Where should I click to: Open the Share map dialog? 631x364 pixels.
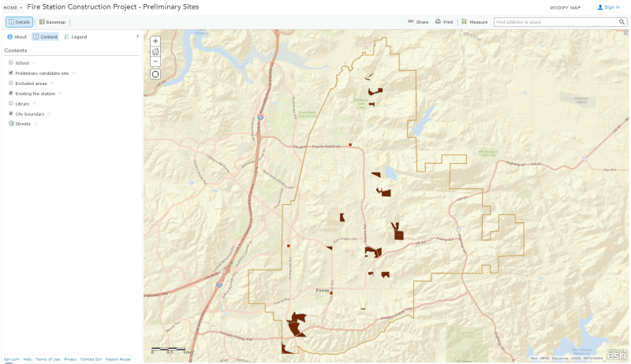[418, 22]
